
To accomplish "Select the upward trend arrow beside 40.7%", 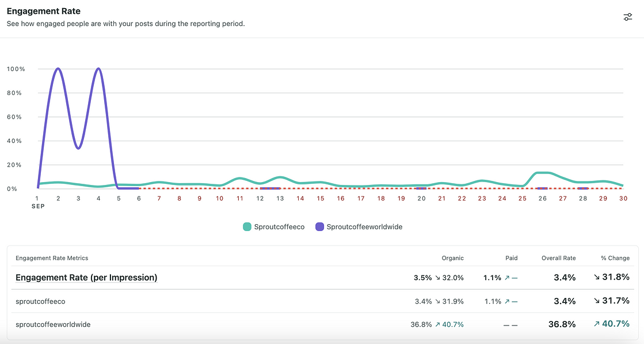I will [596, 323].
